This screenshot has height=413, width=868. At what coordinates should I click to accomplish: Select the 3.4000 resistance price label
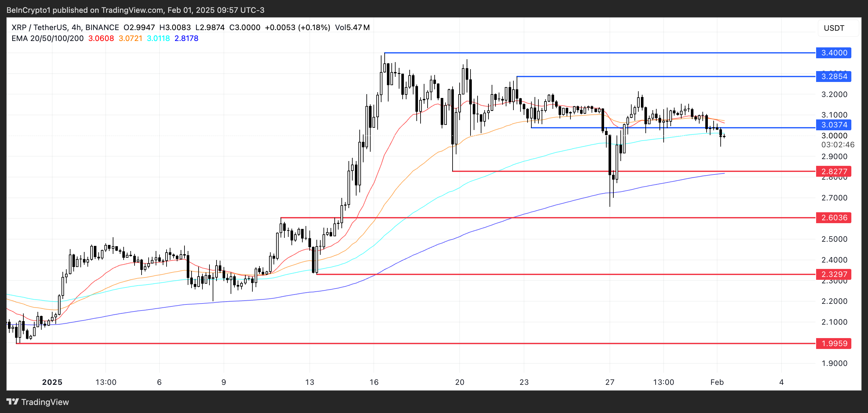pos(834,53)
